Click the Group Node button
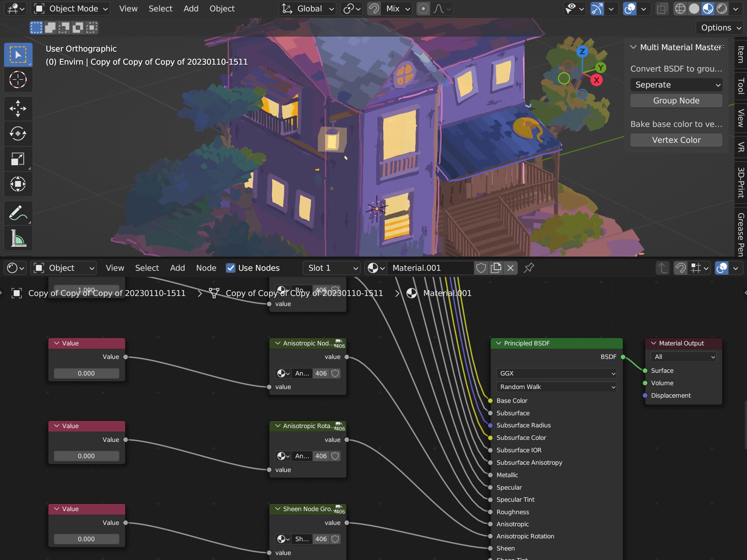Image resolution: width=747 pixels, height=560 pixels. (x=676, y=100)
